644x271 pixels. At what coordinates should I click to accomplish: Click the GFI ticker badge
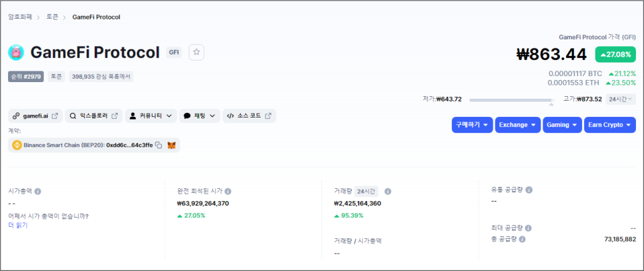[x=174, y=53]
